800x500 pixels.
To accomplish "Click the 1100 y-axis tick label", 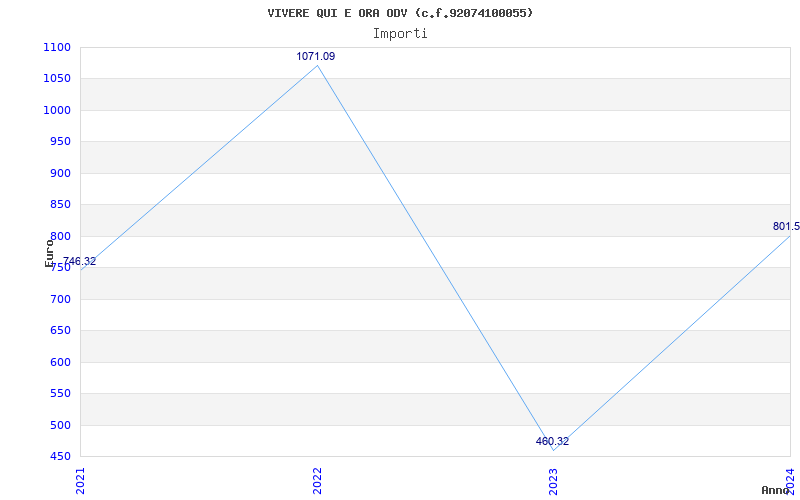I will pyautogui.click(x=57, y=47).
